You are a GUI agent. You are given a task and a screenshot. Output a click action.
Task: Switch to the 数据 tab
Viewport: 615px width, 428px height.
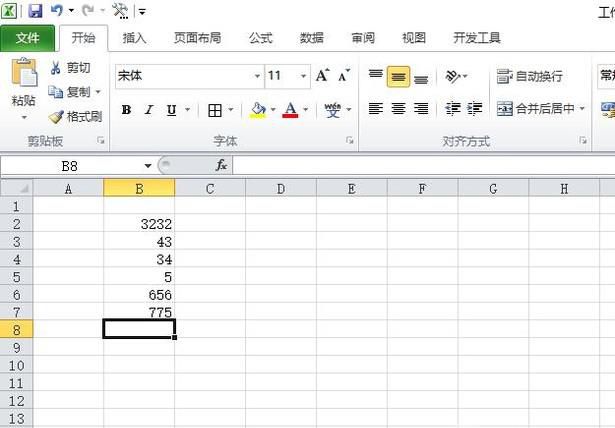(x=312, y=38)
